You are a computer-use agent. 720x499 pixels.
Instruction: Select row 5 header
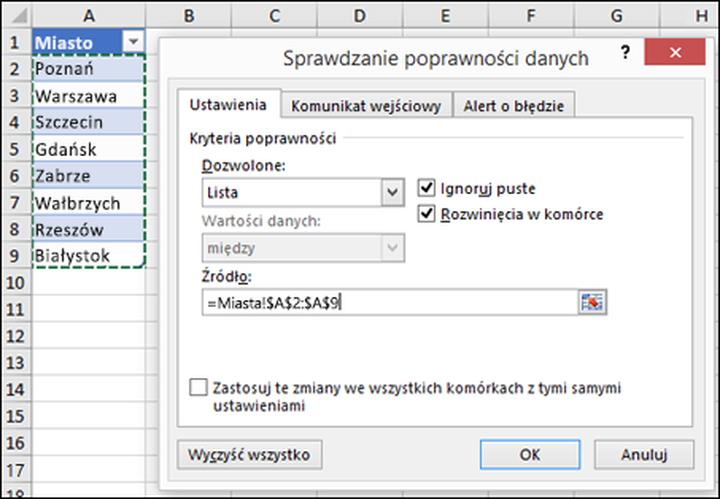(x=16, y=149)
